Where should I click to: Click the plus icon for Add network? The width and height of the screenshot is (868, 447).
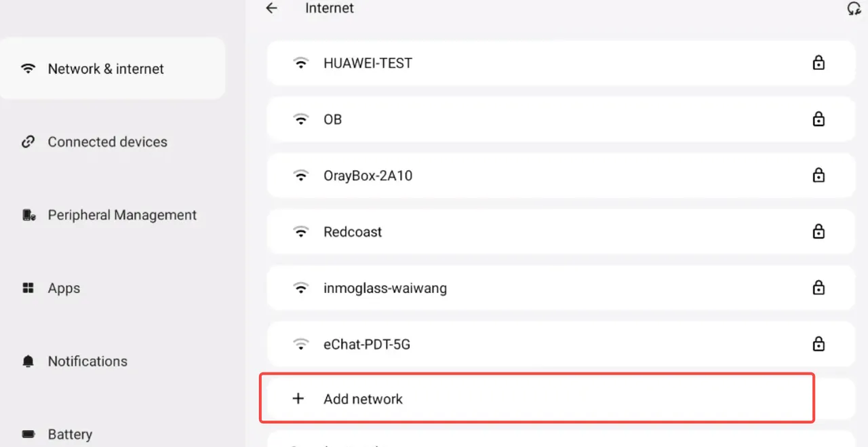[x=298, y=399]
